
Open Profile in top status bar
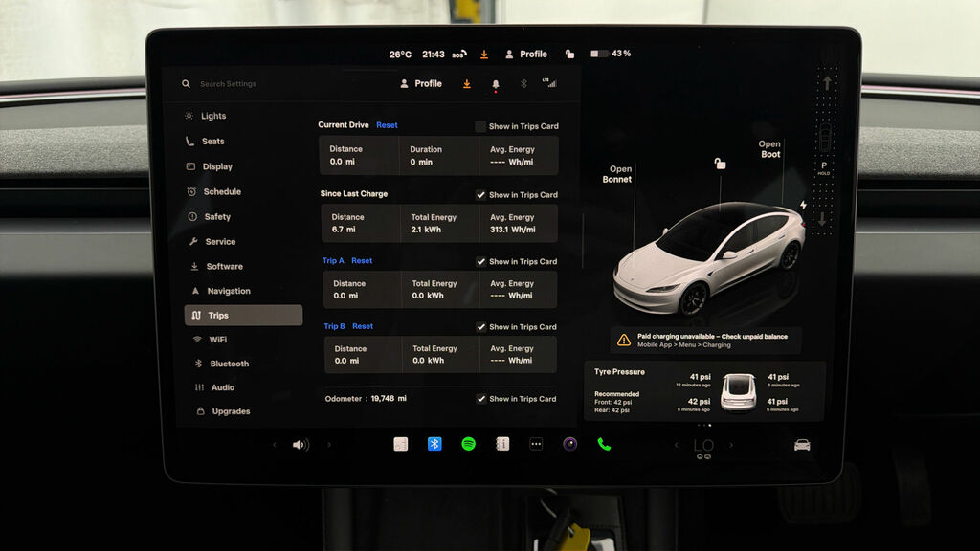coord(526,55)
